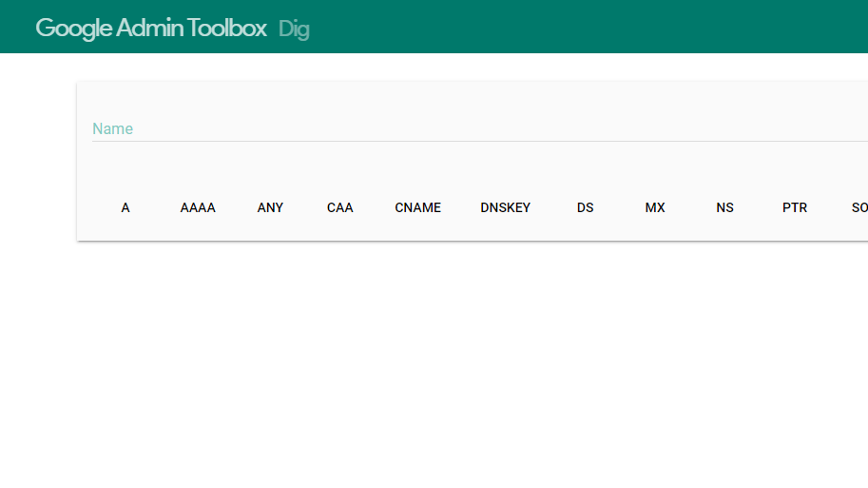Open the Google Admin Toolbox home link

click(x=151, y=29)
